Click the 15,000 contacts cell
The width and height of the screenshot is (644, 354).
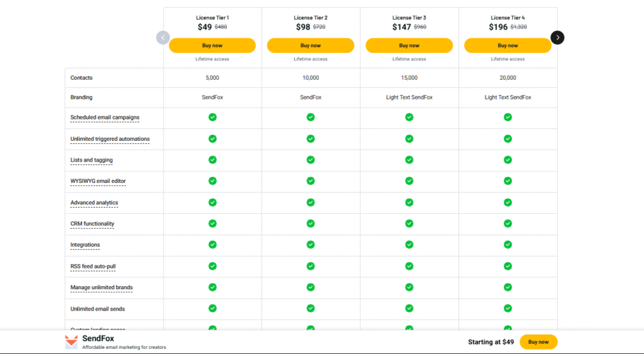[409, 77]
